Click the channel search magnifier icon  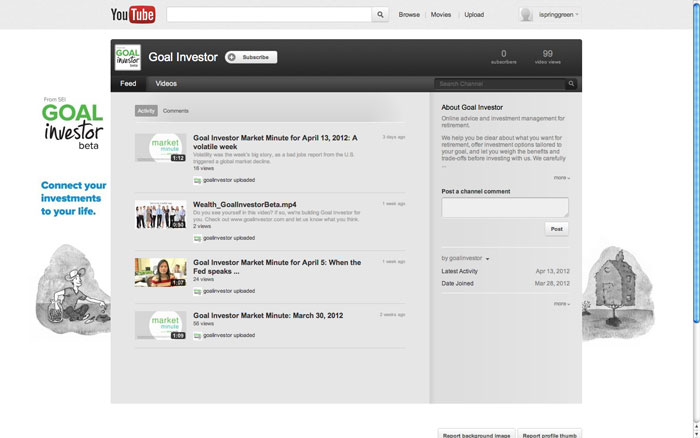click(571, 83)
